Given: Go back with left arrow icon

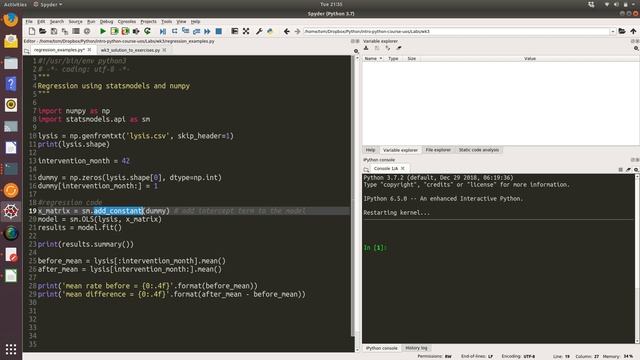Looking at the screenshot, I should (287, 31).
